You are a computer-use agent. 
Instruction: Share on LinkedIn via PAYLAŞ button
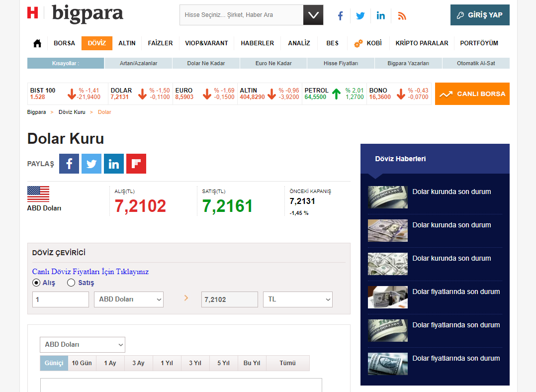click(x=114, y=164)
